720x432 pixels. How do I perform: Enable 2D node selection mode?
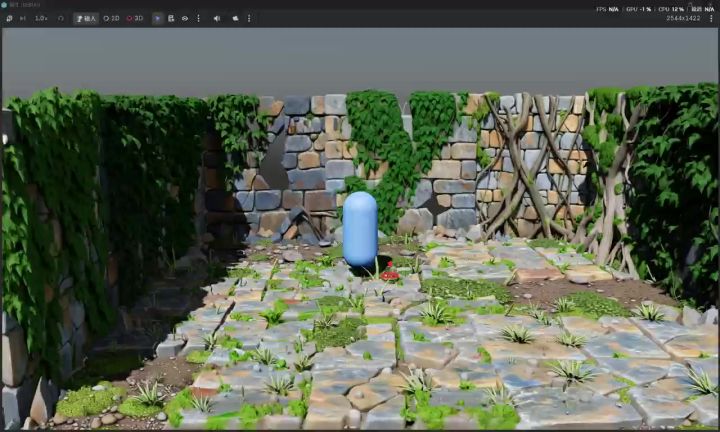(x=111, y=18)
